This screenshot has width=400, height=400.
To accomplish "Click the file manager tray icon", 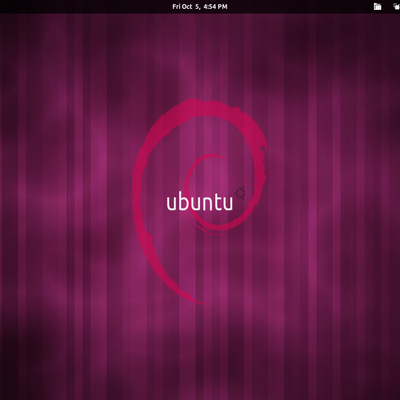I will 377,6.
